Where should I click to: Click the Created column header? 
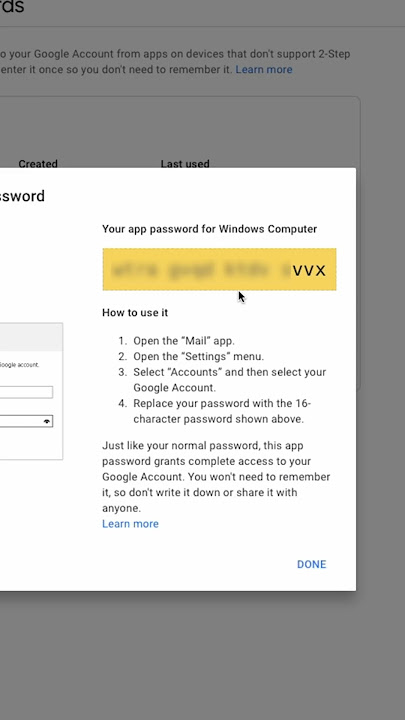coord(38,163)
